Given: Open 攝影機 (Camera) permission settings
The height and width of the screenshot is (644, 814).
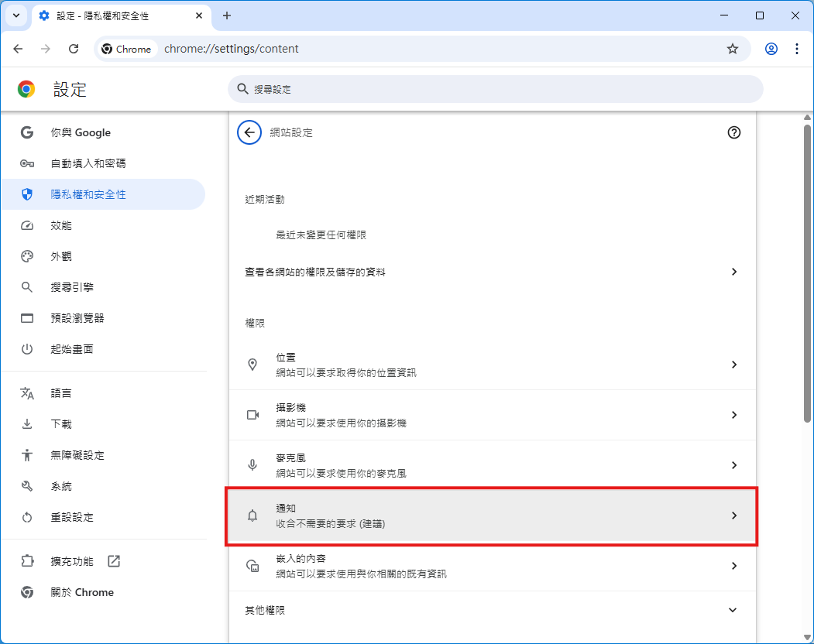Looking at the screenshot, I should point(492,414).
